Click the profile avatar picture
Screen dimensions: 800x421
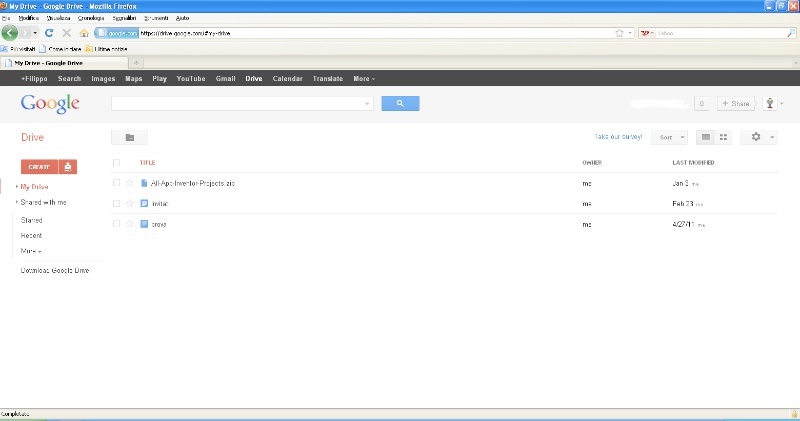click(770, 103)
